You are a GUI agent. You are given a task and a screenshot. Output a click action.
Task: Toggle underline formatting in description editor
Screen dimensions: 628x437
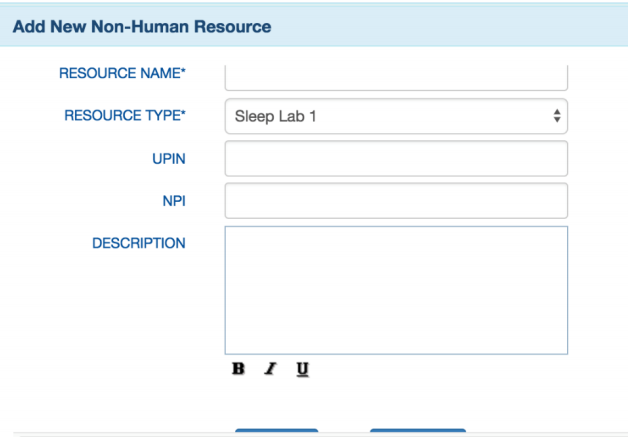pos(301,369)
